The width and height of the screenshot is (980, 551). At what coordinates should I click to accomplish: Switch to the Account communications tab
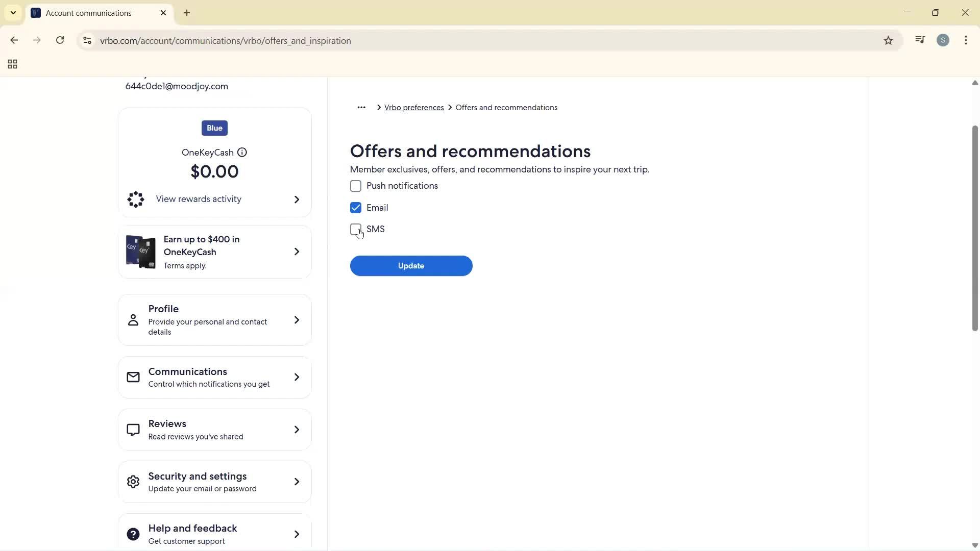[90, 13]
